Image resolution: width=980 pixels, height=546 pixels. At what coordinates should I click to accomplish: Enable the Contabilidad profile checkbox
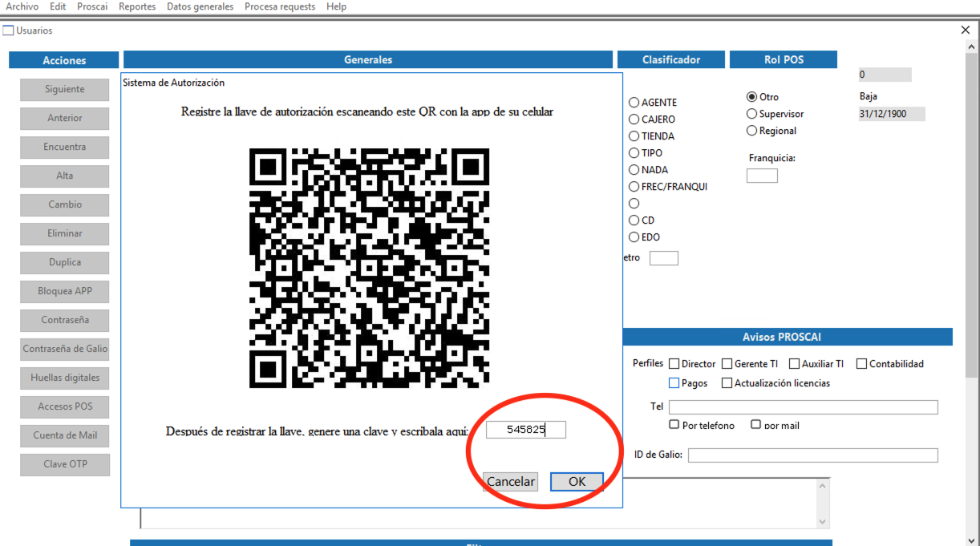(x=862, y=364)
